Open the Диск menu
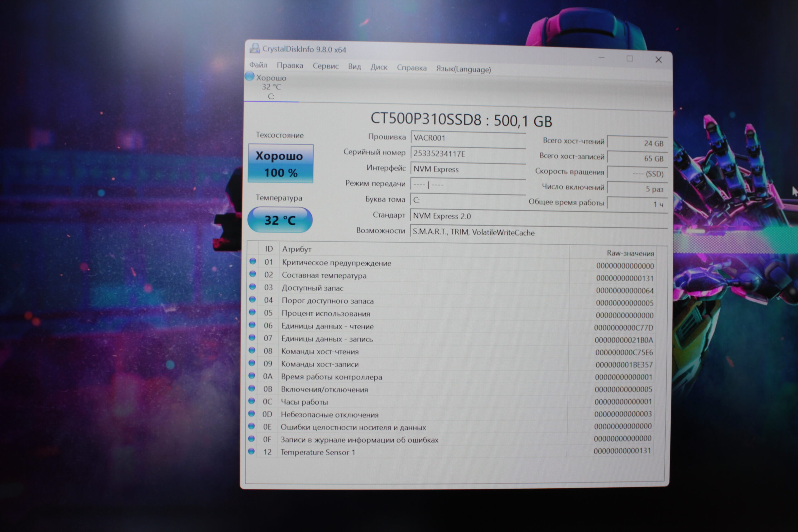 [x=379, y=67]
